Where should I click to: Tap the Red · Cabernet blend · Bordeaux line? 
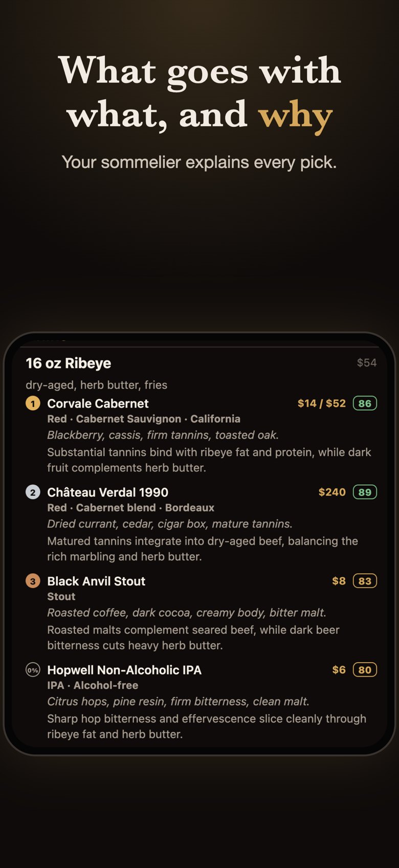click(130, 508)
